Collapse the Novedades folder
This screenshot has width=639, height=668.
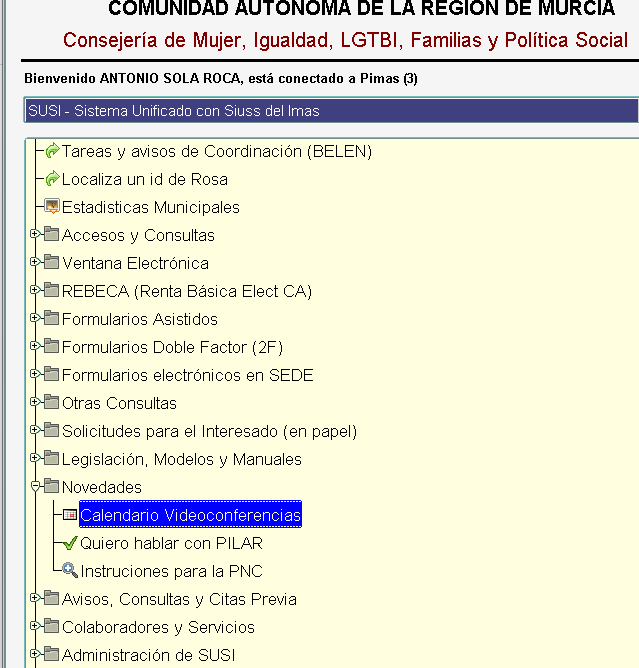click(35, 487)
